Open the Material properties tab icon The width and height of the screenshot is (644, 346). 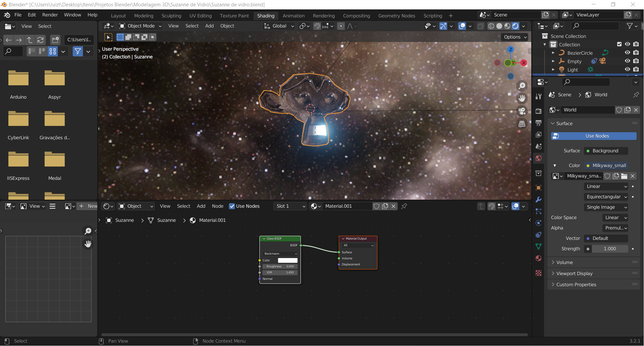pos(539,258)
